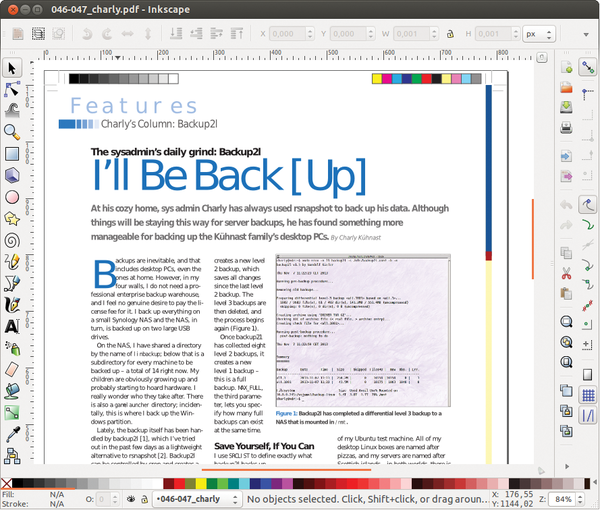
Task: Select the Zoom magnifier tool
Action: pos(12,132)
